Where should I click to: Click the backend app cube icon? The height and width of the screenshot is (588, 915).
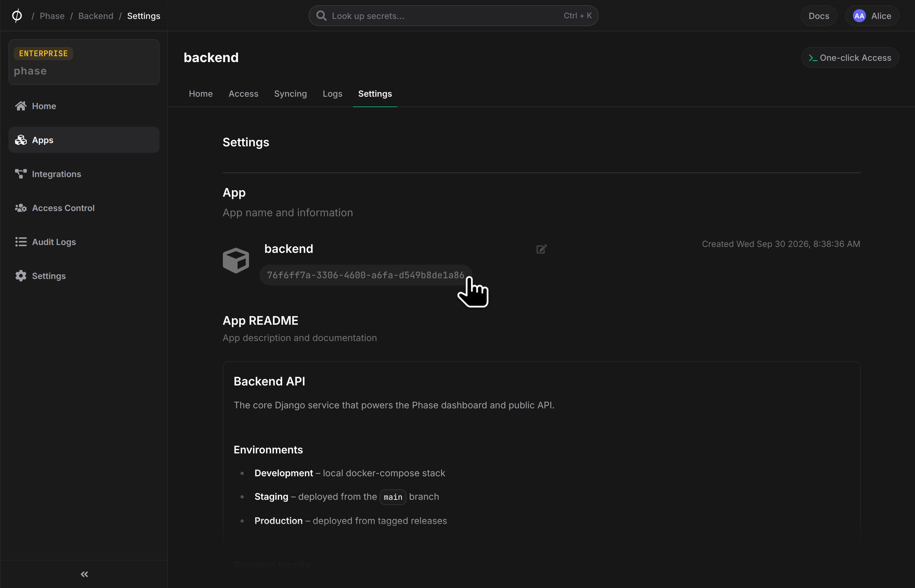pyautogui.click(x=236, y=260)
